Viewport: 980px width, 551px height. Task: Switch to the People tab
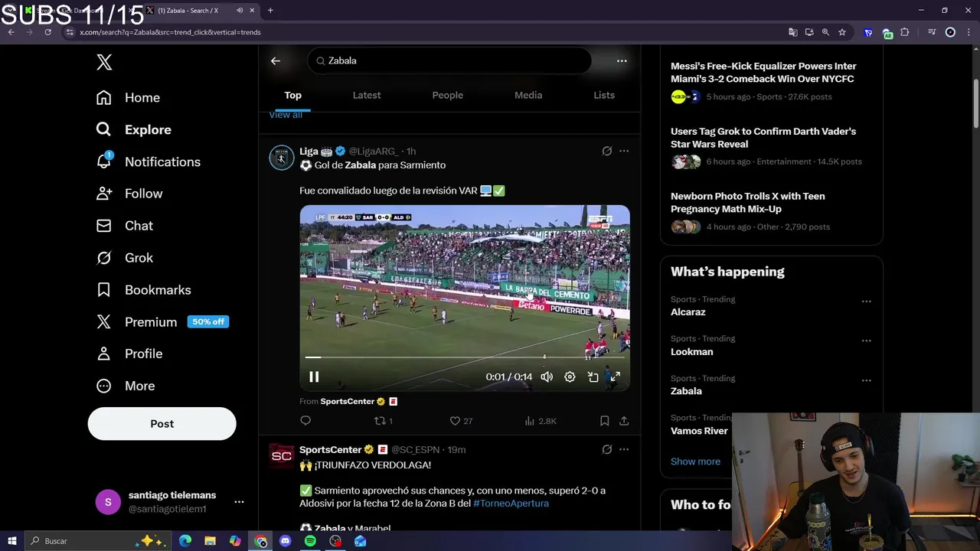tap(447, 95)
